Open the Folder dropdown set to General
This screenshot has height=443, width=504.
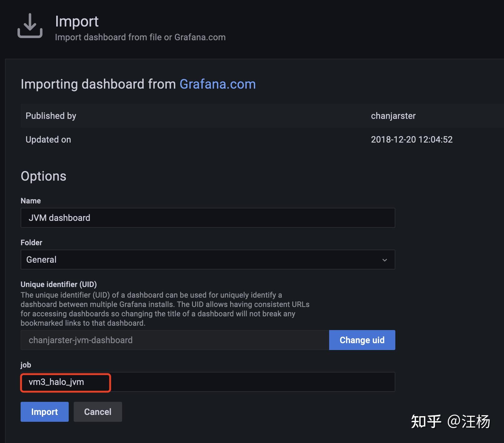coord(208,260)
